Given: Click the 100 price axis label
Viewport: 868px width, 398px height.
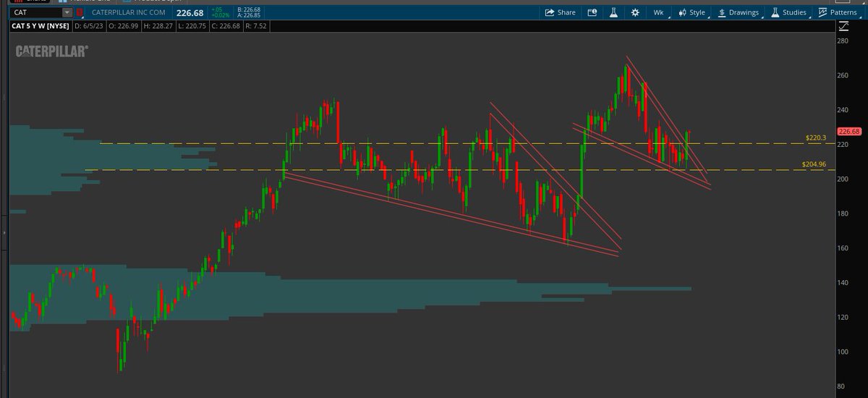Looking at the screenshot, I should (842, 352).
